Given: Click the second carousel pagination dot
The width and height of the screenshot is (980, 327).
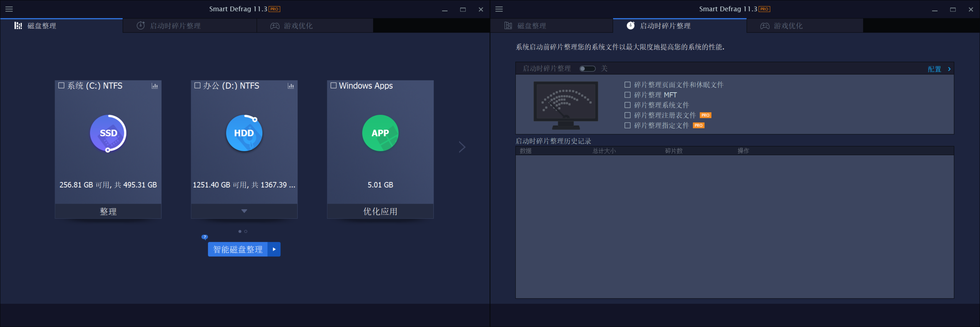Looking at the screenshot, I should coord(245,231).
